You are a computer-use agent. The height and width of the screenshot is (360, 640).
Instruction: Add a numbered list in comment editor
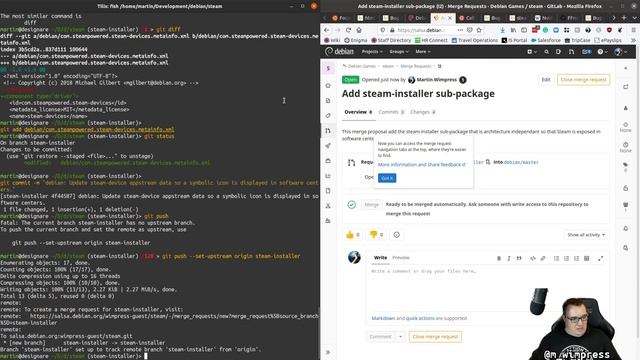[x=567, y=258]
